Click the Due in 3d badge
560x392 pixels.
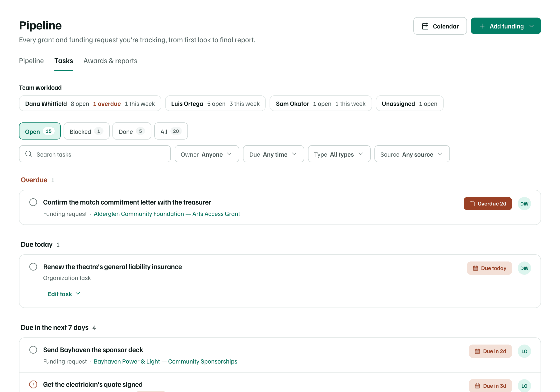[490, 386]
